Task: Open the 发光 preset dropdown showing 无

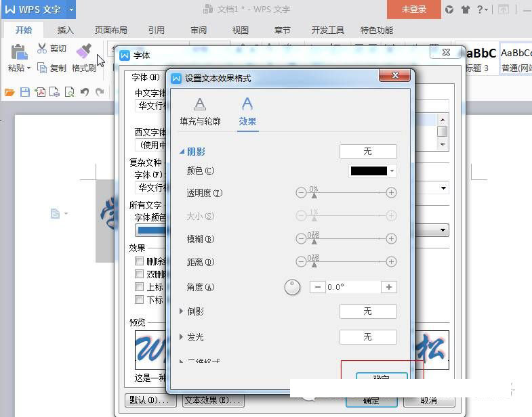Action: pos(368,337)
